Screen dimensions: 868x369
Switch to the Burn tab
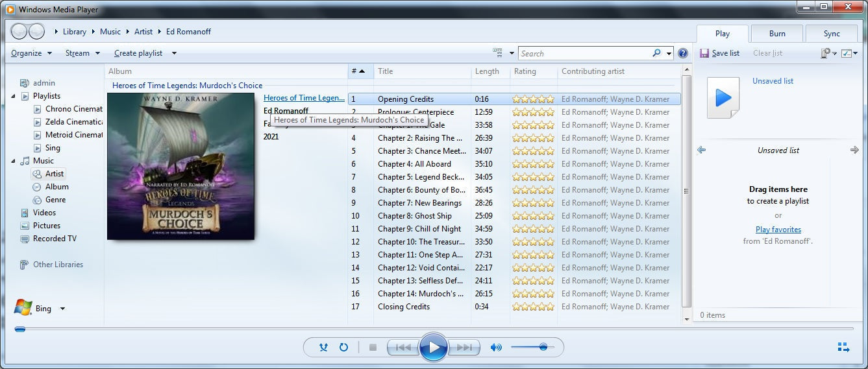point(776,34)
